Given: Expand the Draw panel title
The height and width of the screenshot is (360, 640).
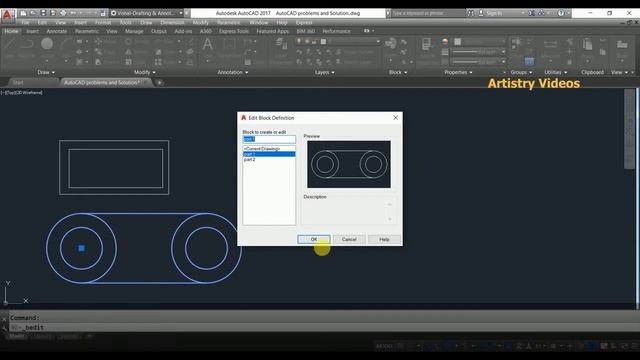Looking at the screenshot, I should 46,72.
